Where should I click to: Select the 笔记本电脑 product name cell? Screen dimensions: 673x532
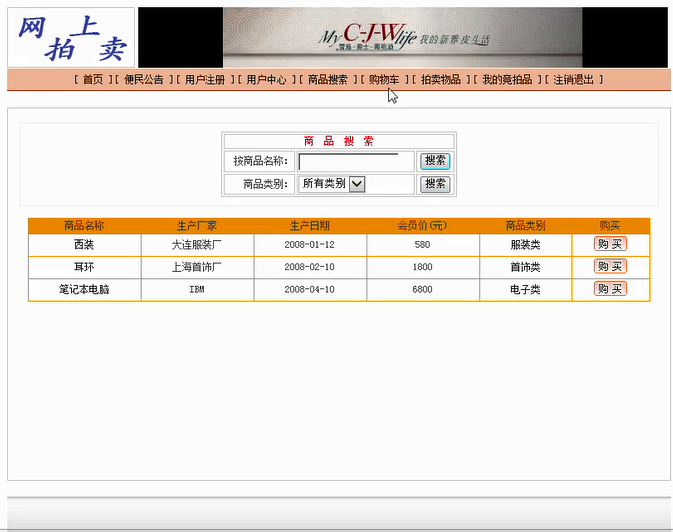tap(84, 290)
